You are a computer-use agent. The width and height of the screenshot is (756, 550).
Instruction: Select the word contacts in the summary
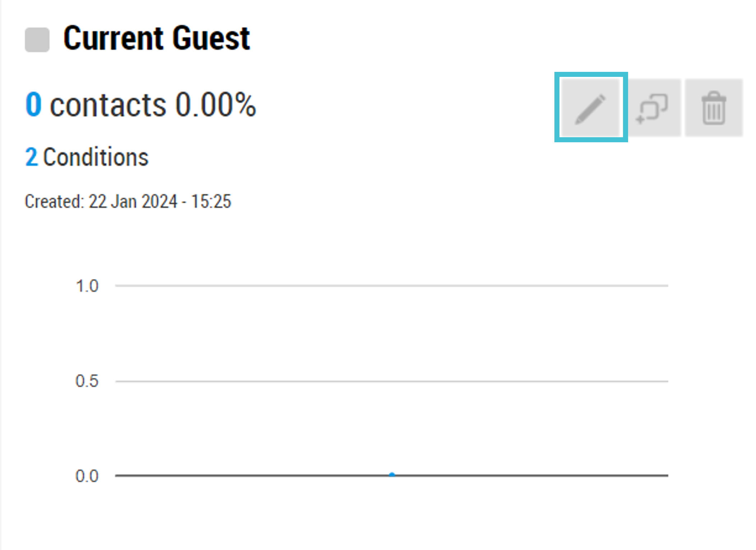(x=108, y=105)
